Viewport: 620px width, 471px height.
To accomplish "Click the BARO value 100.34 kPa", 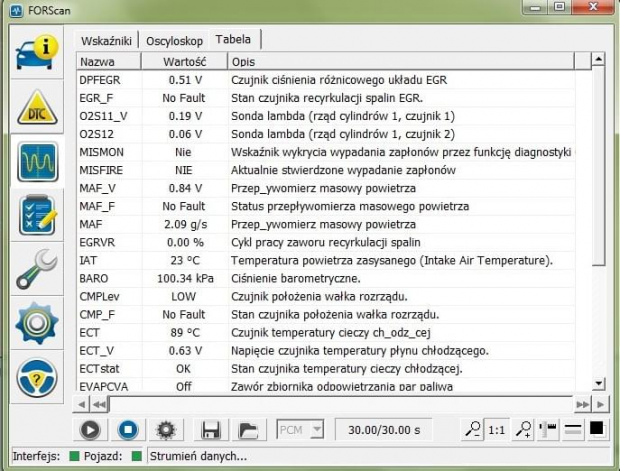I will pos(185,278).
